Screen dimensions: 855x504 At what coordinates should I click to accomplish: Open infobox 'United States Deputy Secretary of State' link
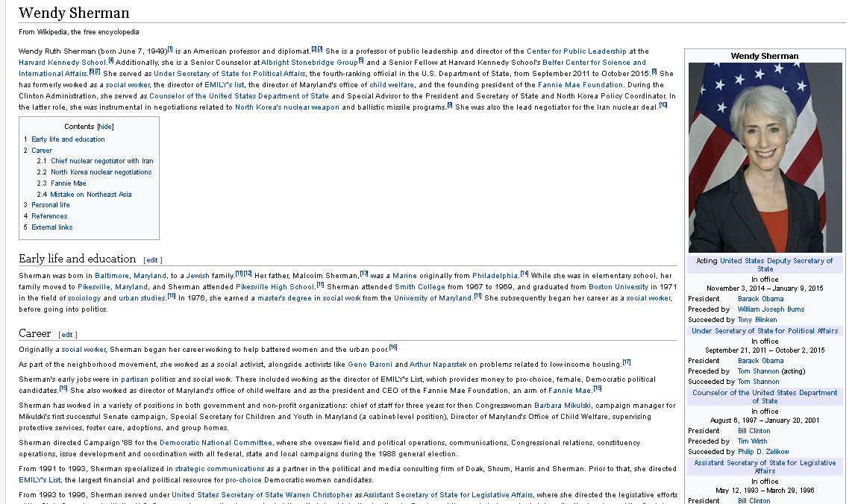[776, 265]
